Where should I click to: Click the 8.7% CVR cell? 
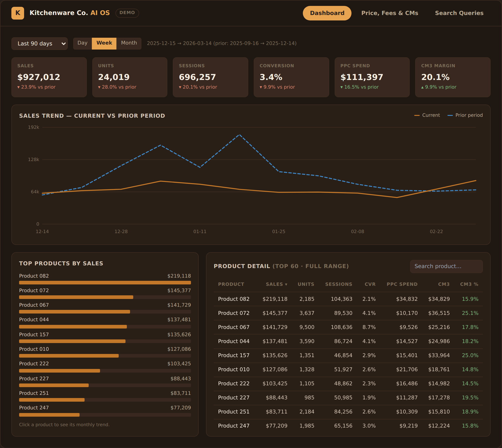[369, 327]
